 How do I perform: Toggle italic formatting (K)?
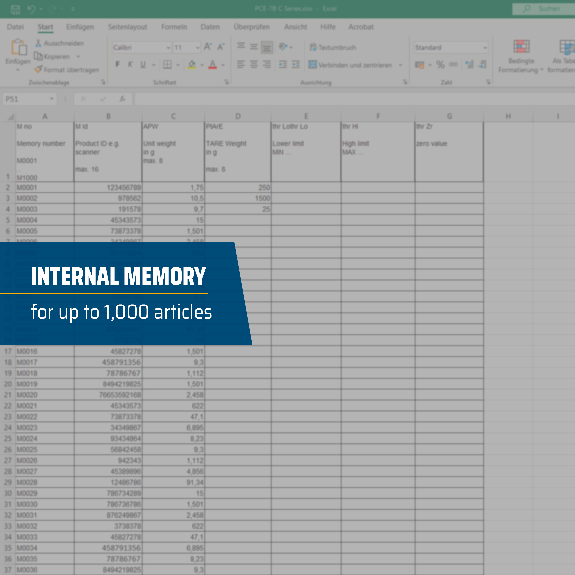point(130,65)
